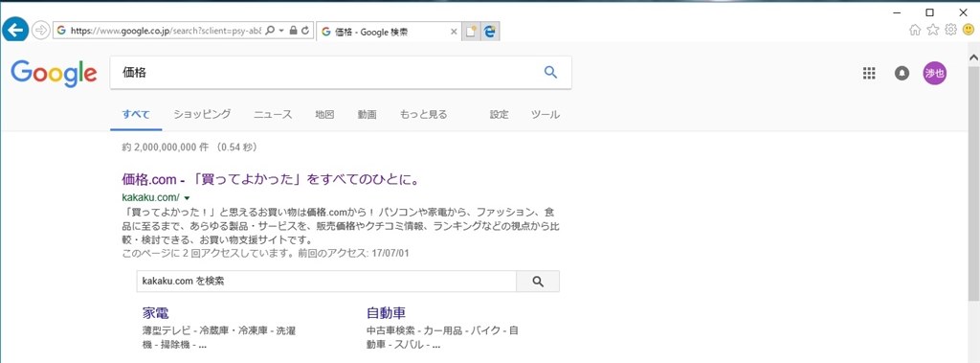Minimize the browser window
The image size is (980, 363).
click(898, 11)
